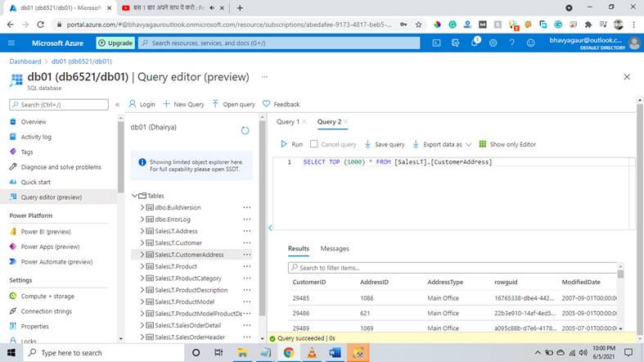Click the left menu search box
The width and height of the screenshot is (644, 362).
point(59,105)
